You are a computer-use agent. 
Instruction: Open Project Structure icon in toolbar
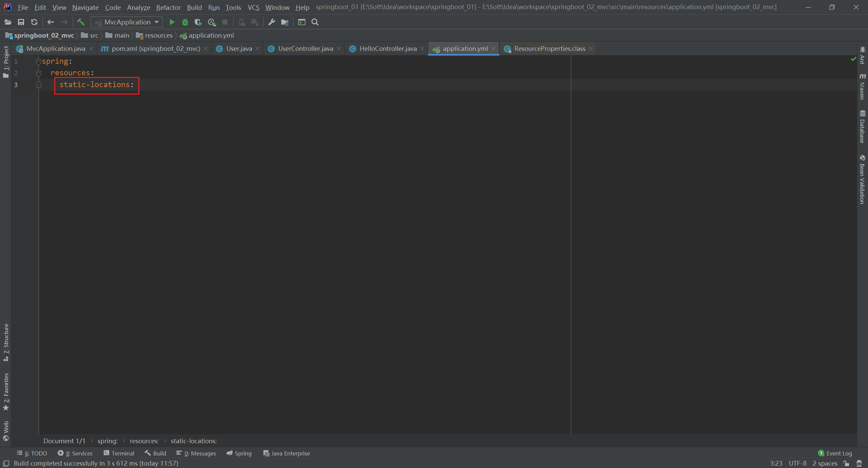[x=285, y=22]
